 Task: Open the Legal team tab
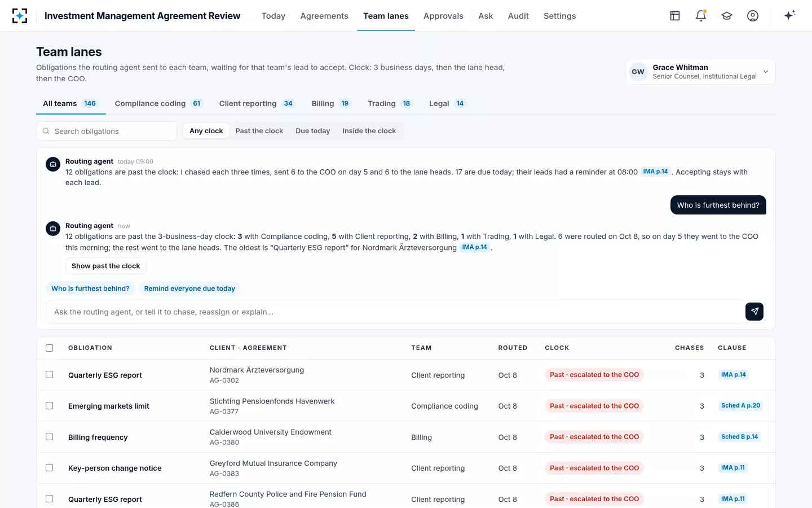pos(447,103)
